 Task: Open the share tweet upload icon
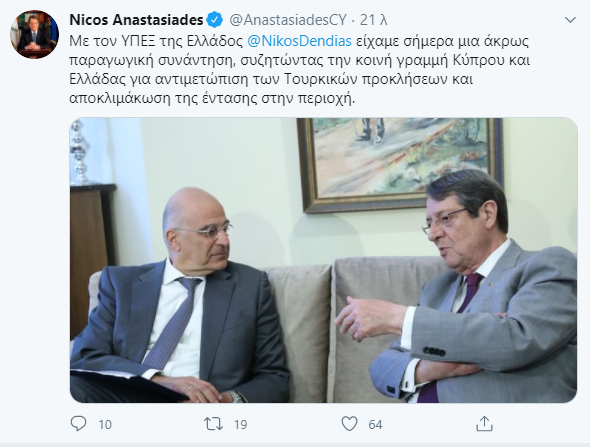tap(484, 424)
